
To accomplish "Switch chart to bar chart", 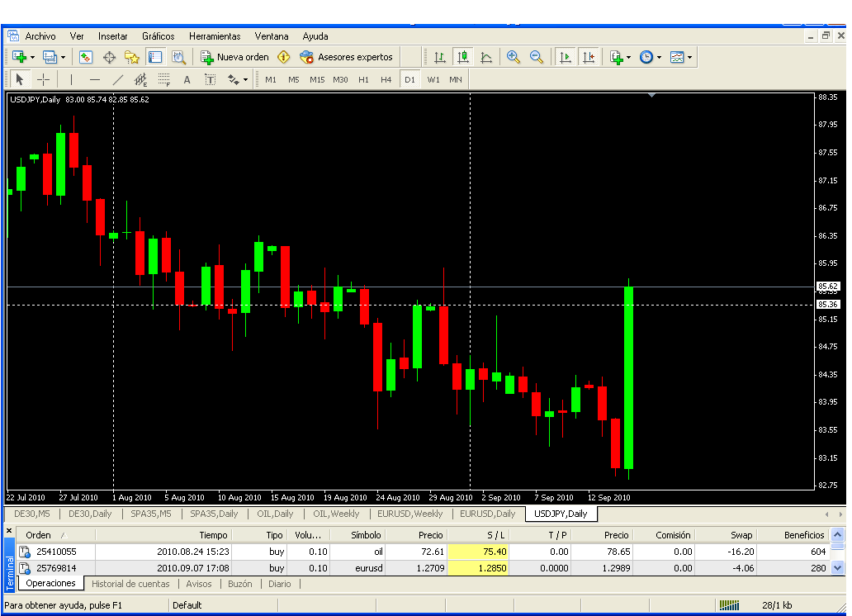I will click(440, 57).
